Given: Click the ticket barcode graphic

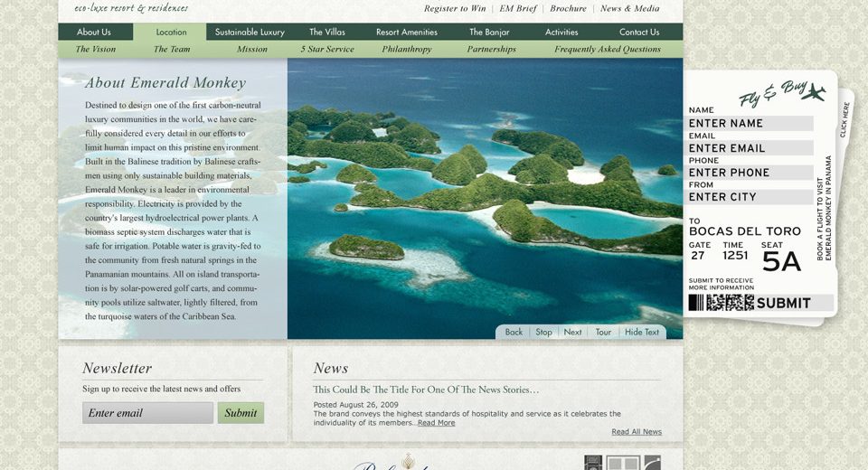Looking at the screenshot, I should pos(721,302).
